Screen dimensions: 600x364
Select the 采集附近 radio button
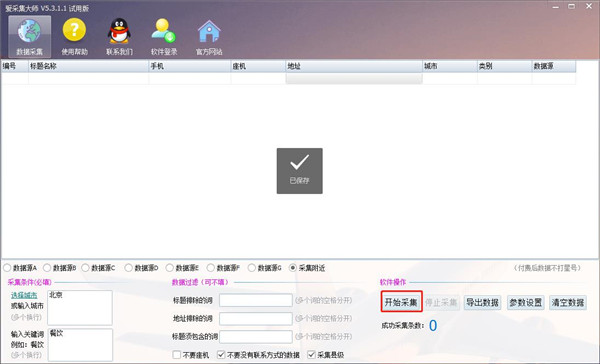(x=293, y=268)
